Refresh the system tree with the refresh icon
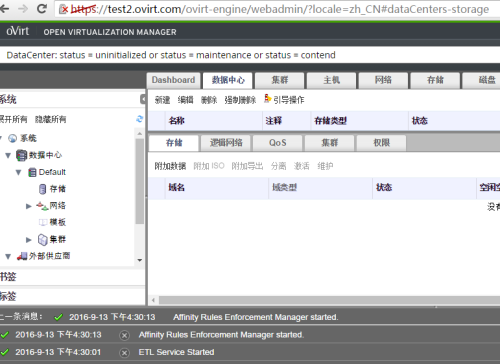Viewport: 500px width, 364px height. tap(140, 119)
